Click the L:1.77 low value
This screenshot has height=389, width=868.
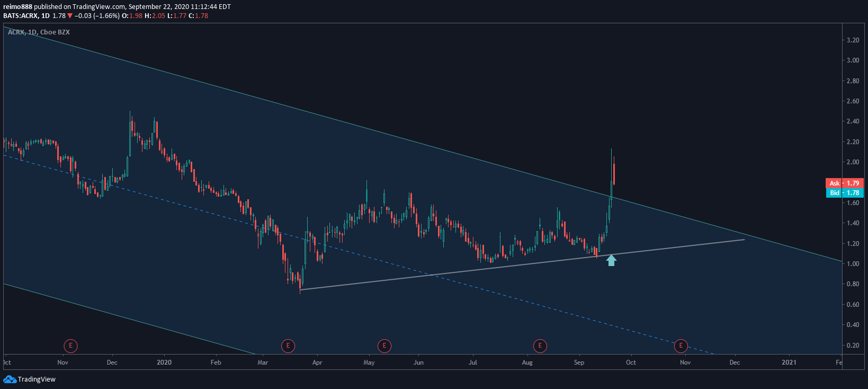point(177,16)
